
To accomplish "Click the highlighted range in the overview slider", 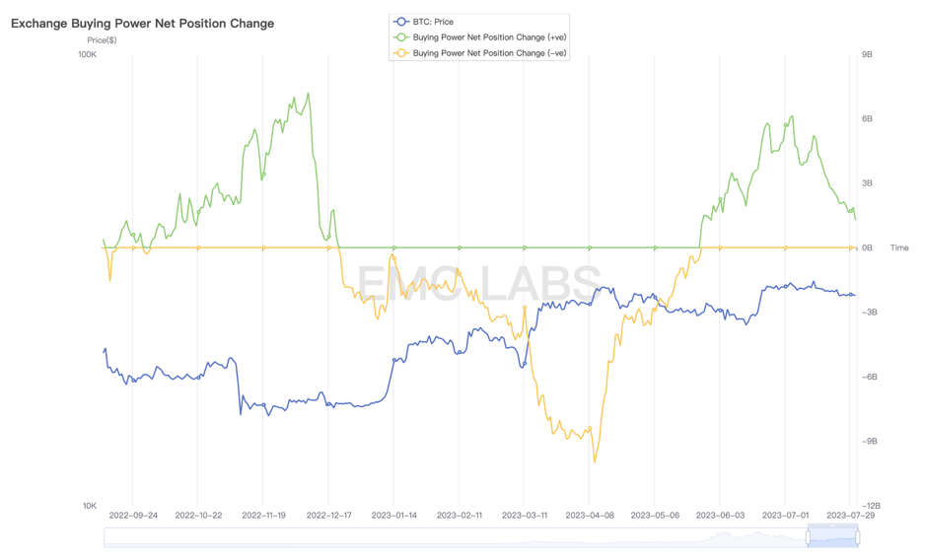I will tap(832, 537).
